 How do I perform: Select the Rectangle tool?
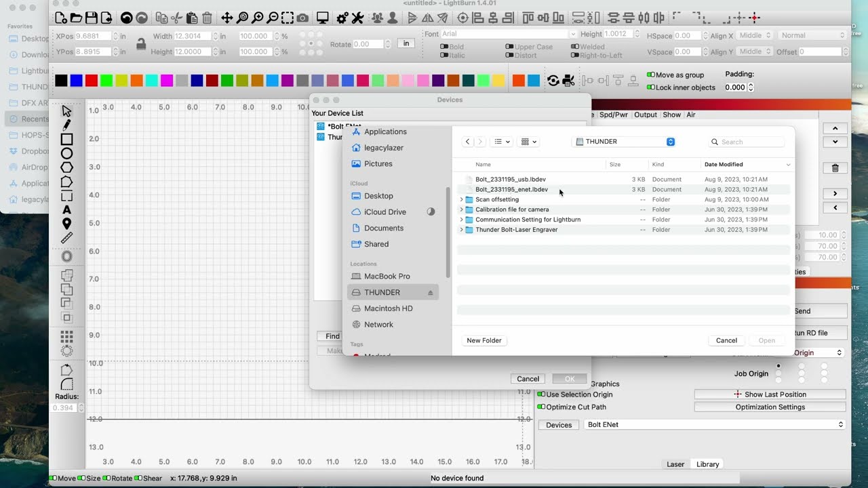click(x=66, y=140)
